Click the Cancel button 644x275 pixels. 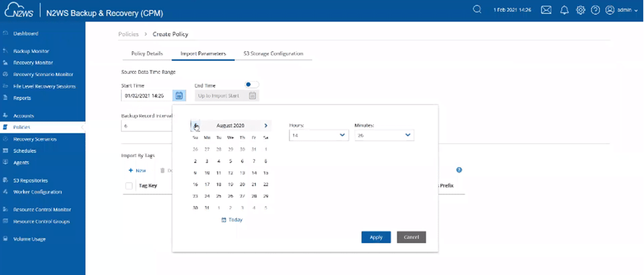point(411,237)
